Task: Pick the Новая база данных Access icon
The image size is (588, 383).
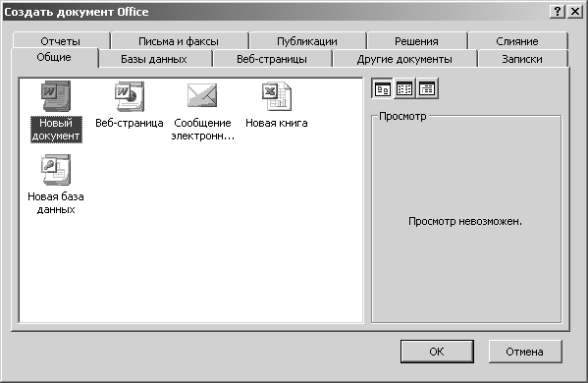Action: pyautogui.click(x=56, y=170)
